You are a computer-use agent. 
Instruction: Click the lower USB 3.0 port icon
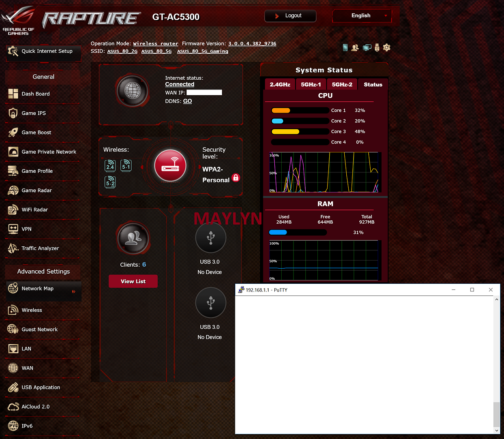click(211, 302)
